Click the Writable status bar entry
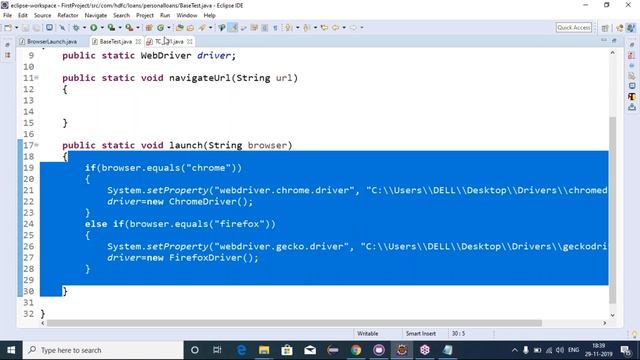Image resolution: width=640 pixels, height=360 pixels. [367, 333]
